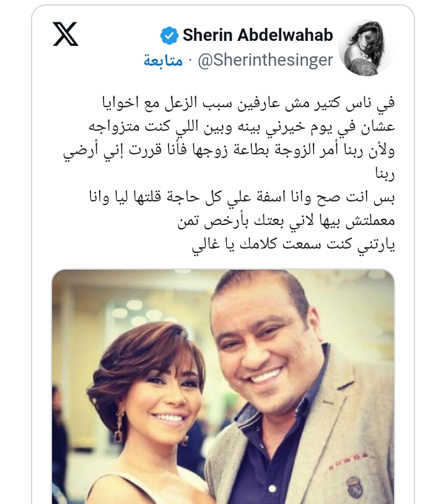Open the Sherin Abdelwahab display name
Image resolution: width=446 pixels, height=504 pixels.
[258, 35]
